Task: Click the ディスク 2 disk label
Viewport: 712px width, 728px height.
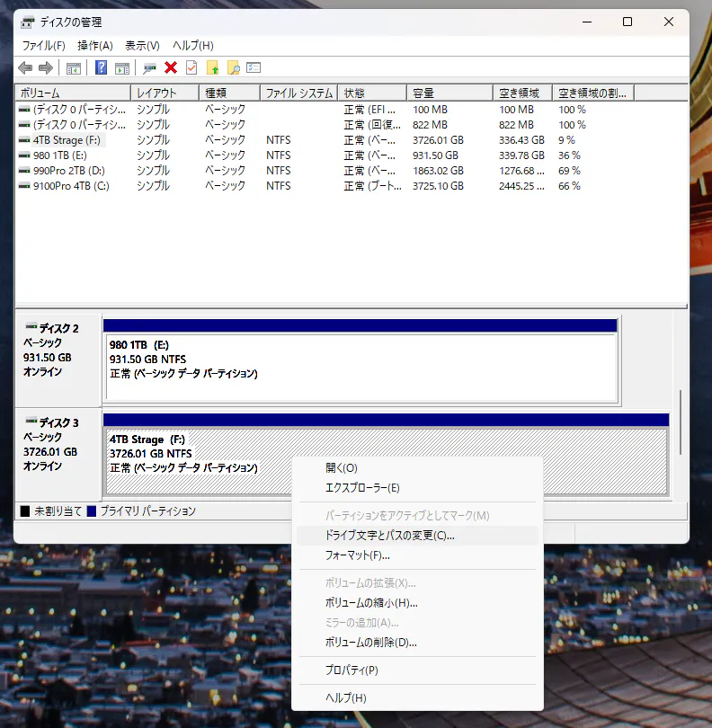Action: click(58, 329)
